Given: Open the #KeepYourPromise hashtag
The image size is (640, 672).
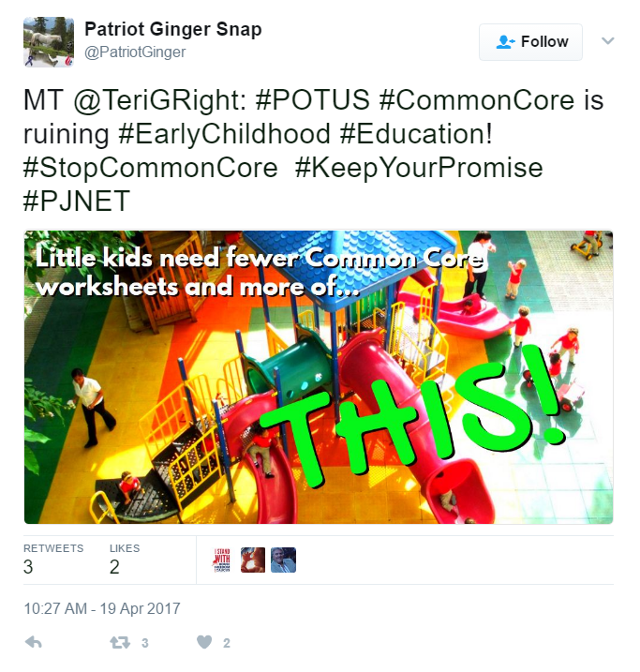Looking at the screenshot, I should (x=419, y=168).
